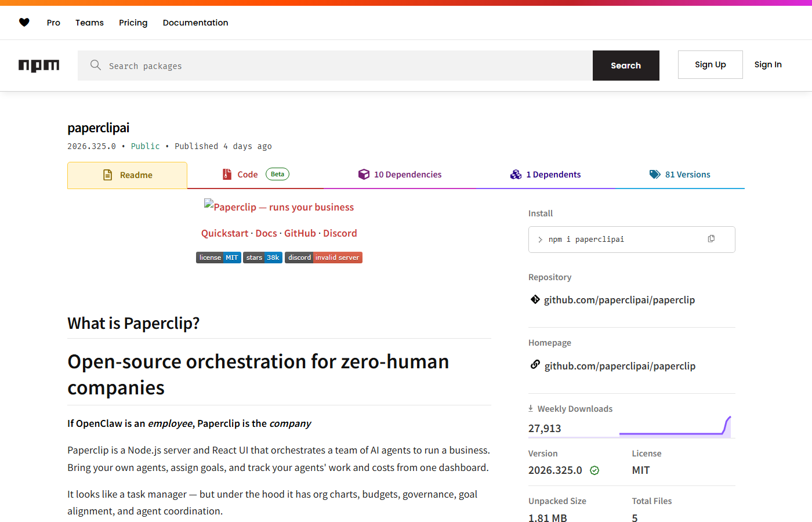Screen dimensions: 812x522
Task: Click the Dependents stacked cubes icon
Action: [x=516, y=174]
